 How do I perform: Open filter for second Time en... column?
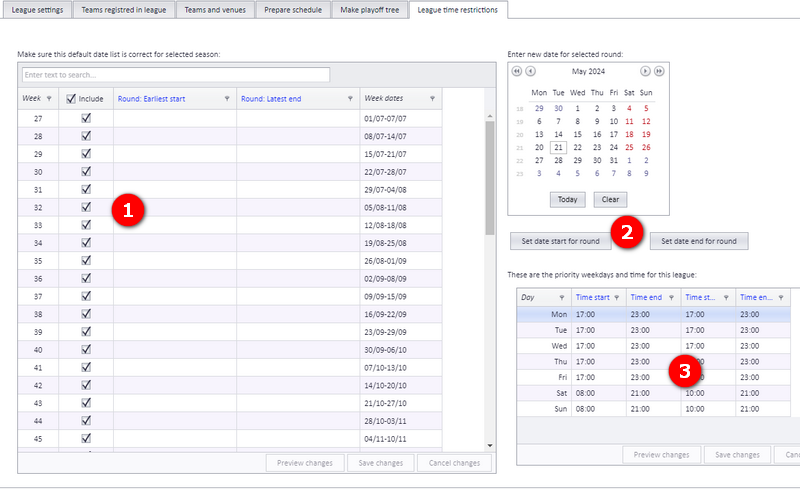pyautogui.click(x=781, y=298)
